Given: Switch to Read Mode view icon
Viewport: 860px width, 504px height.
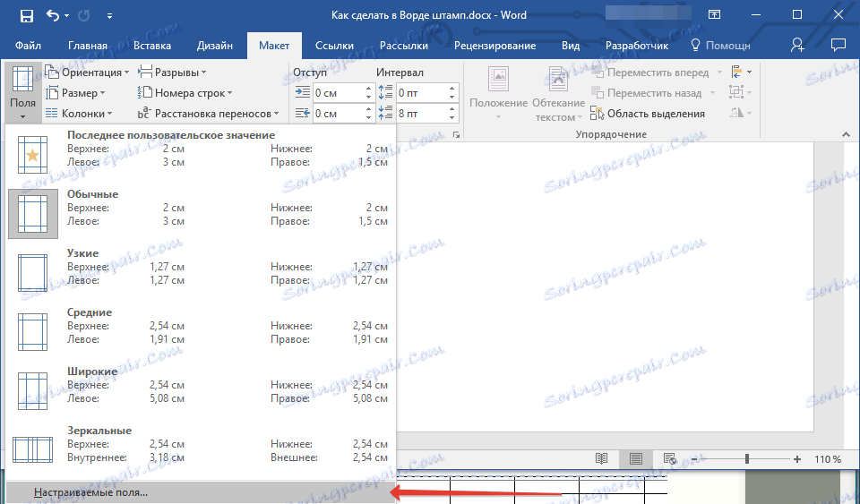Looking at the screenshot, I should tap(602, 459).
